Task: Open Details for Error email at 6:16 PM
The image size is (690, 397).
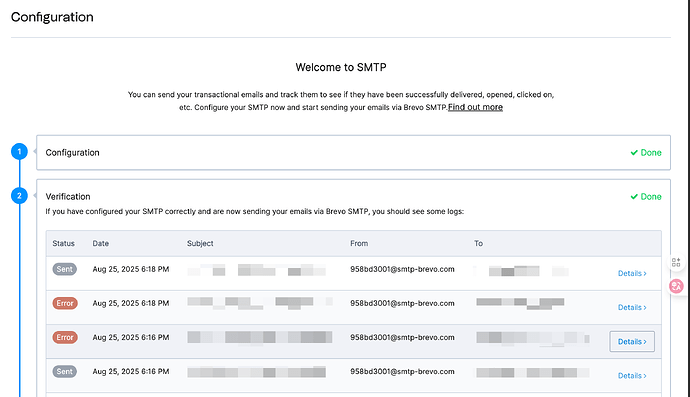Action: click(632, 342)
